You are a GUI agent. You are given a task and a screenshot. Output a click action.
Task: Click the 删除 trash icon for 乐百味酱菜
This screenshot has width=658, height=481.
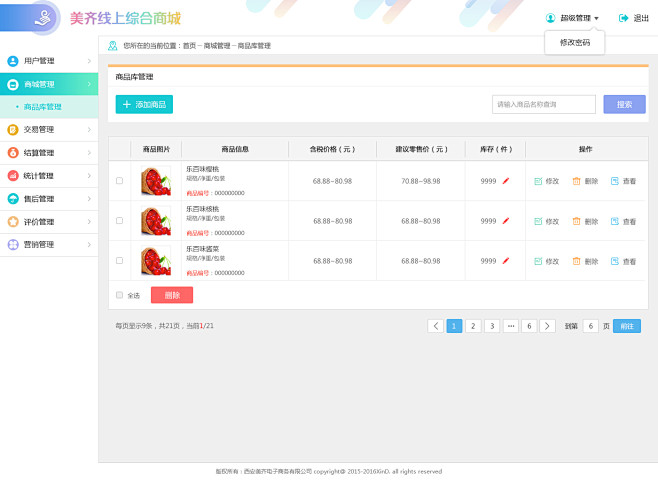(577, 261)
